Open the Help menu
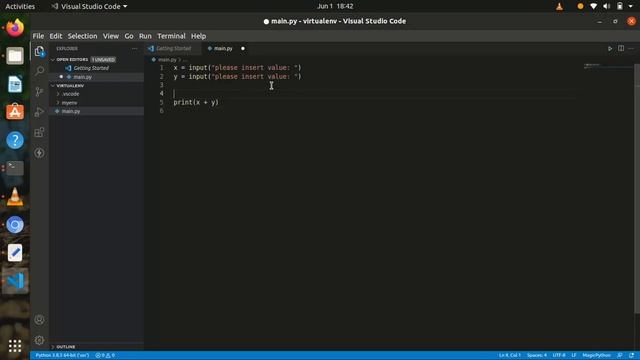The height and width of the screenshot is (360, 640). click(x=198, y=36)
